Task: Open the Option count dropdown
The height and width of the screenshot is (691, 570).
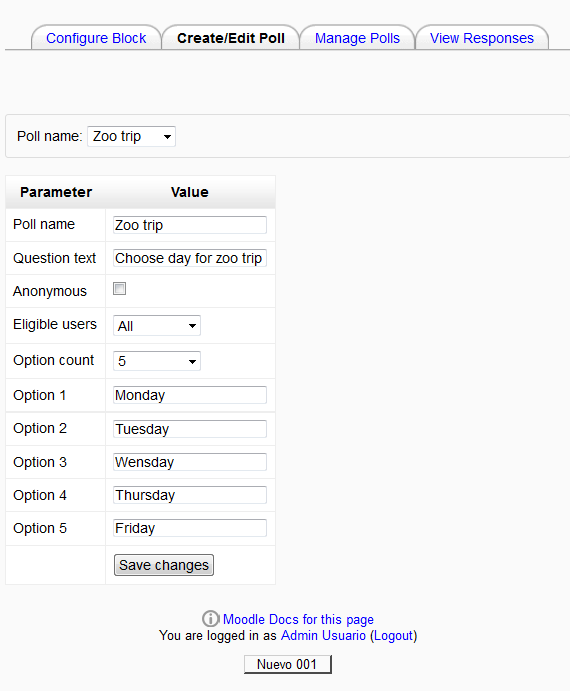Action: click(157, 361)
